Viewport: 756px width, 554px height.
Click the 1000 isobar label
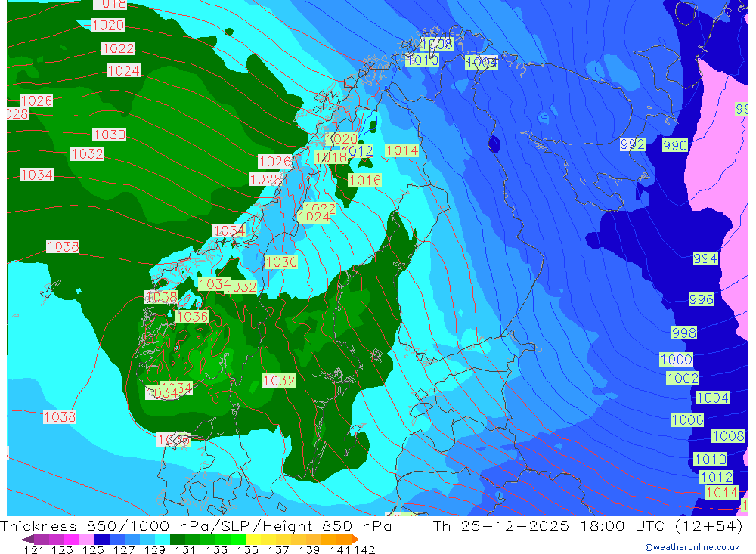(x=677, y=359)
